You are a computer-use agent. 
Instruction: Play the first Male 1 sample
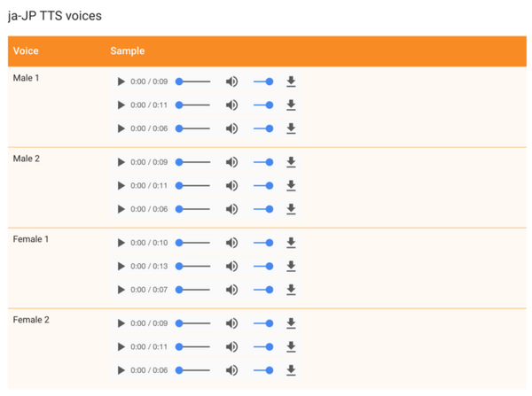pos(121,82)
